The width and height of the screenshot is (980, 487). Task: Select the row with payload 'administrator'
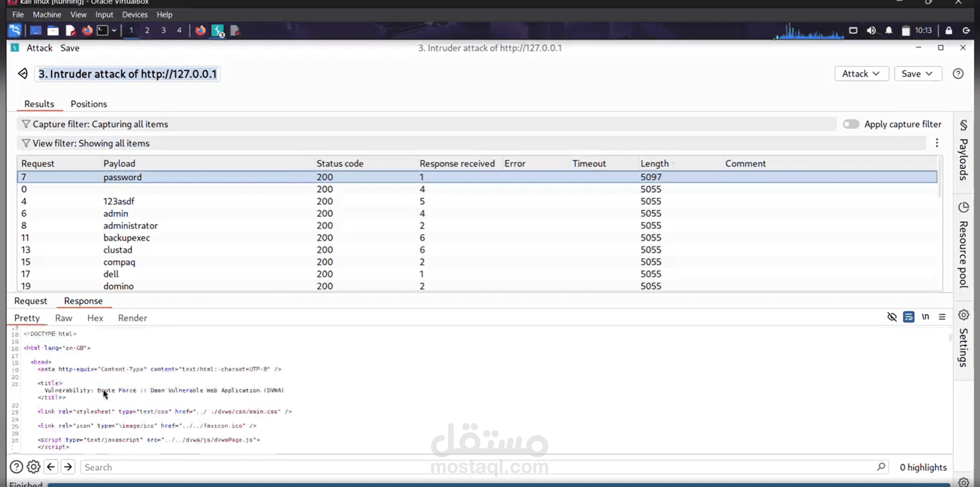point(477,225)
